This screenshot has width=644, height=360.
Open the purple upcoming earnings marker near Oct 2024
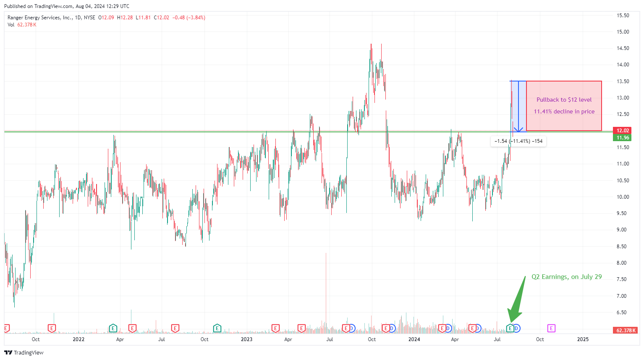coord(551,328)
